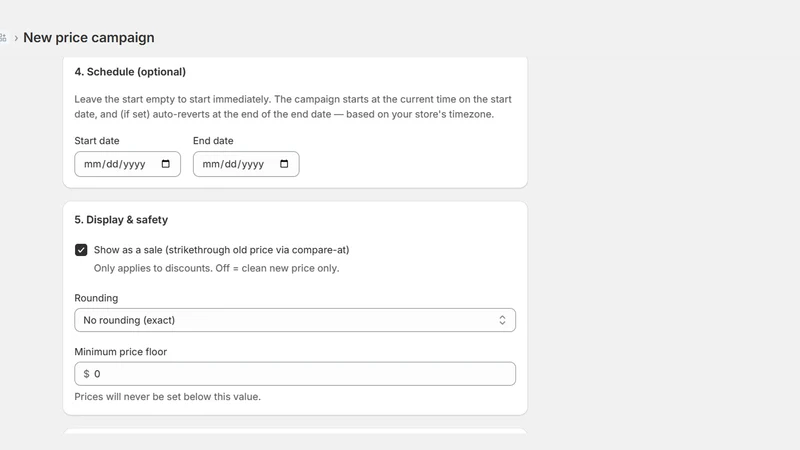
Task: Open the Start date calendar picker icon
Action: 165,164
